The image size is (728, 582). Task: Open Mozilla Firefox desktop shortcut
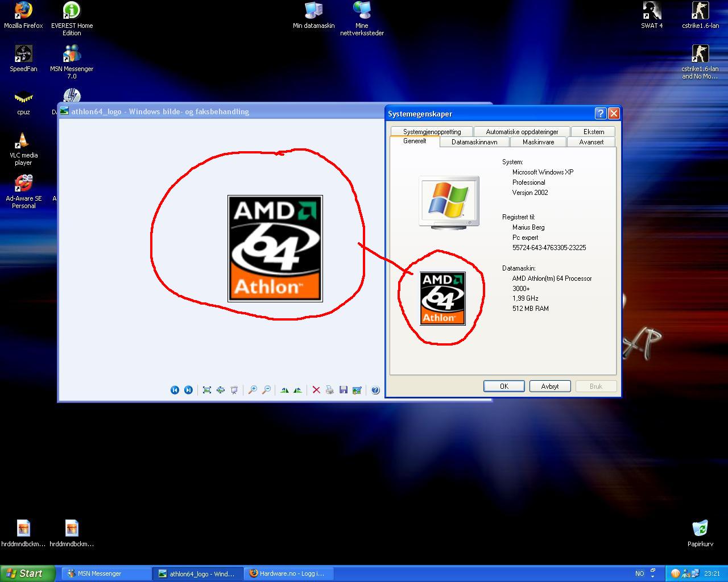[x=23, y=15]
